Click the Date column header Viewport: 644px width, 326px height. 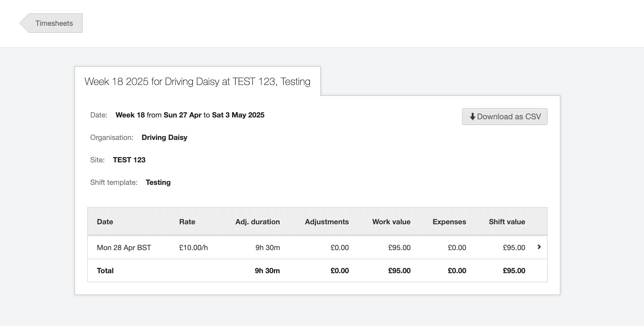(105, 222)
